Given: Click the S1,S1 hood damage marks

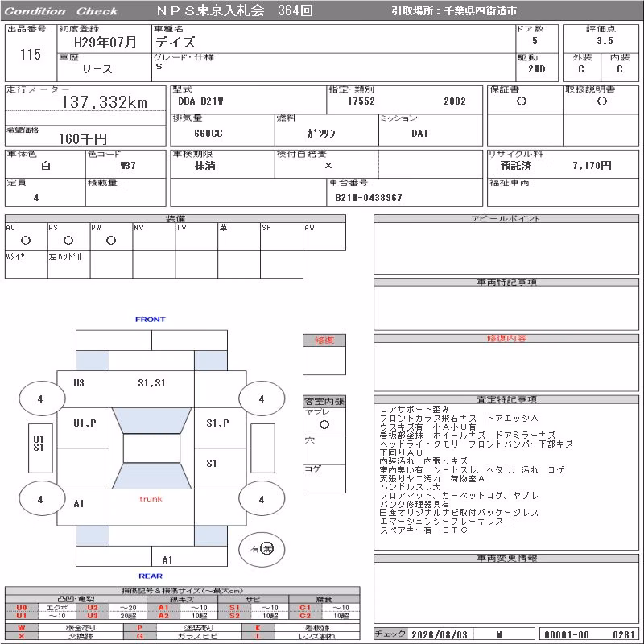Looking at the screenshot, I should click(151, 383).
